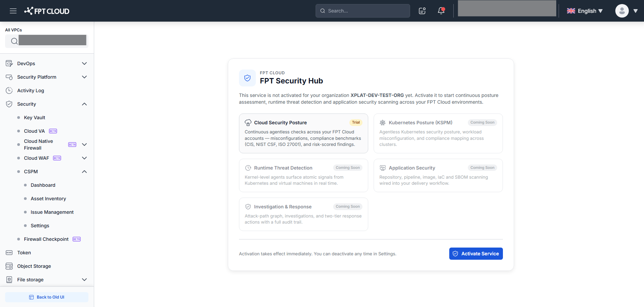Click the Coming Soon badge on Application Security
Screen dimensions: 644x307
coord(482,168)
